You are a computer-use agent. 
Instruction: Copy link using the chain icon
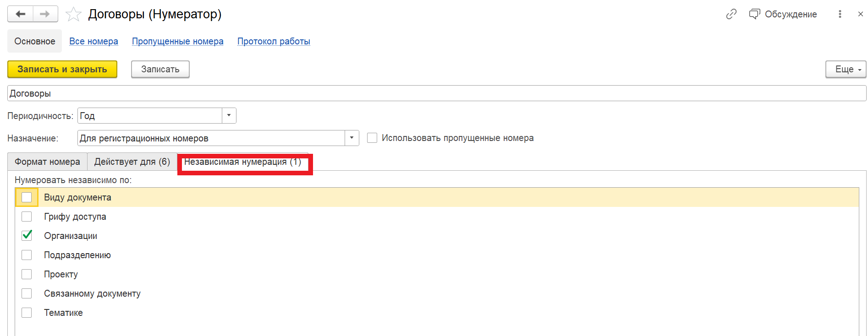(731, 14)
